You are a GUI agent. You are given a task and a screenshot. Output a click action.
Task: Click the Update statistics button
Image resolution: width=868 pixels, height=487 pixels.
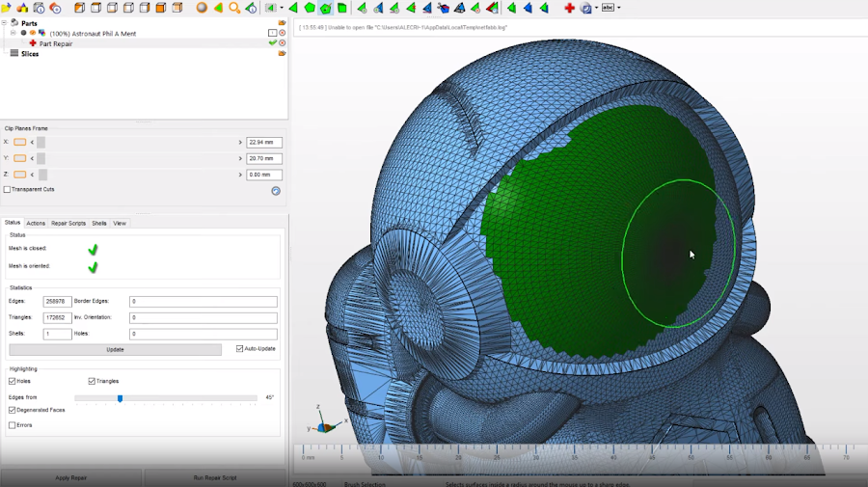[115, 349]
